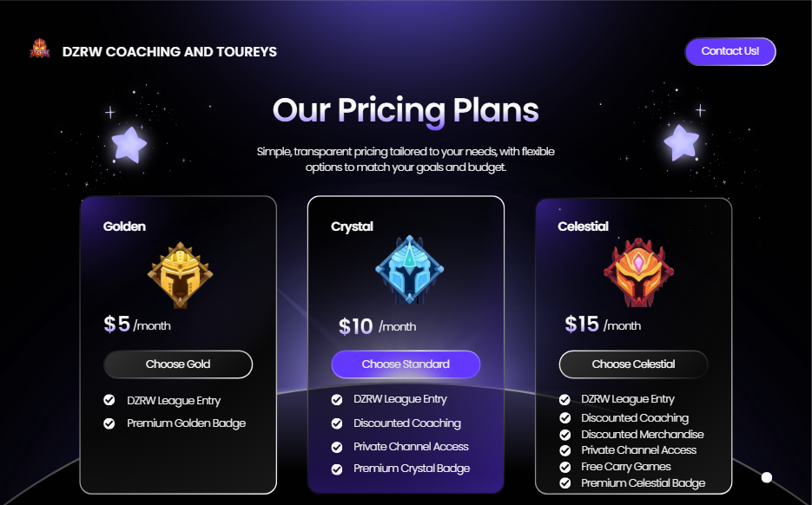Click the $10 /month Crystal price
812x505 pixels.
(x=377, y=326)
